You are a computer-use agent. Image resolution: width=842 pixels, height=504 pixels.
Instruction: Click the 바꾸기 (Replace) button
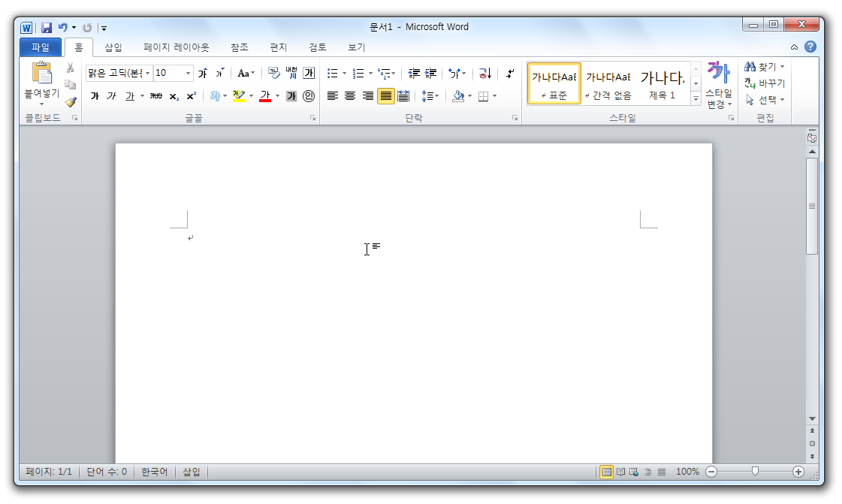765,83
